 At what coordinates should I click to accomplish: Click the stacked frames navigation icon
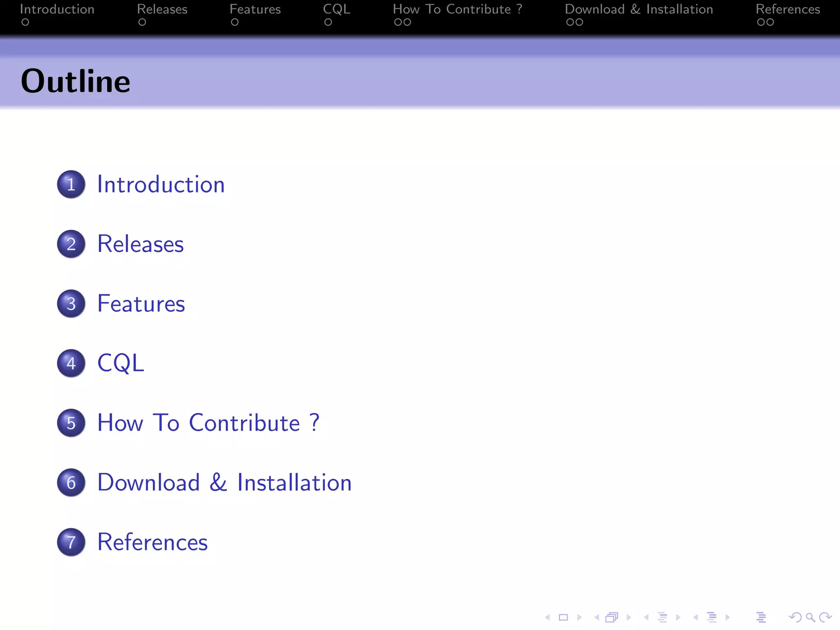coord(612,617)
